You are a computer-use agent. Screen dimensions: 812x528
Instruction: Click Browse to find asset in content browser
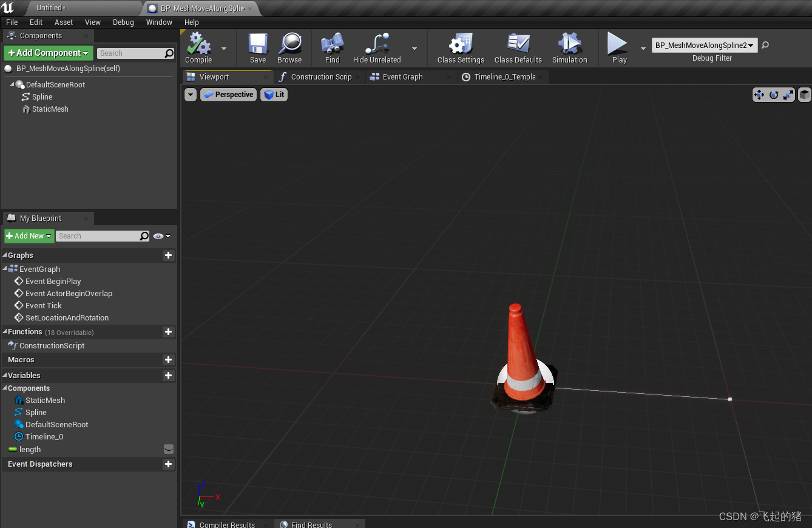[x=289, y=45]
